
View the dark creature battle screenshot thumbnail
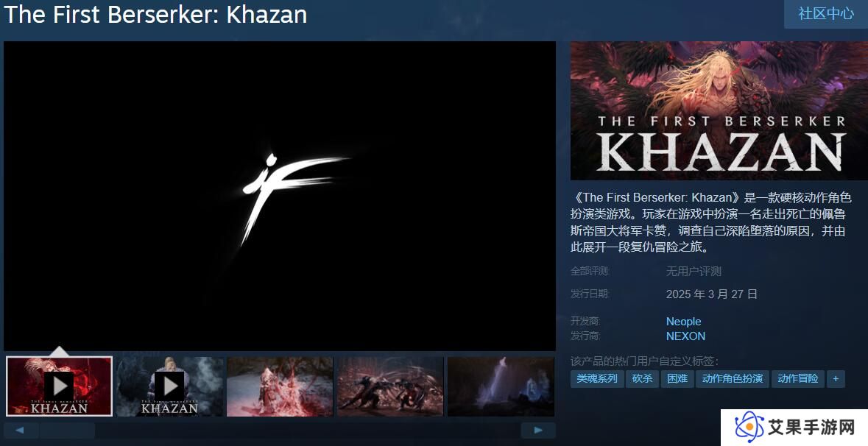tap(391, 386)
